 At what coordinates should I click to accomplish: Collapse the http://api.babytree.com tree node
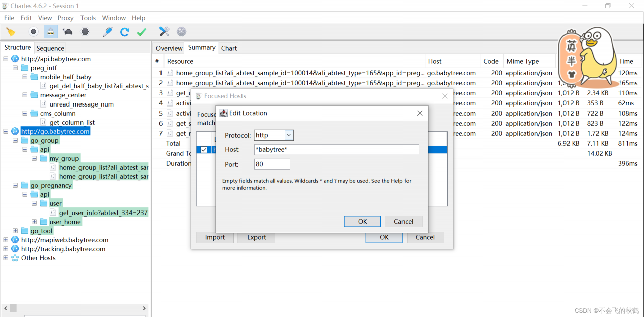6,59
